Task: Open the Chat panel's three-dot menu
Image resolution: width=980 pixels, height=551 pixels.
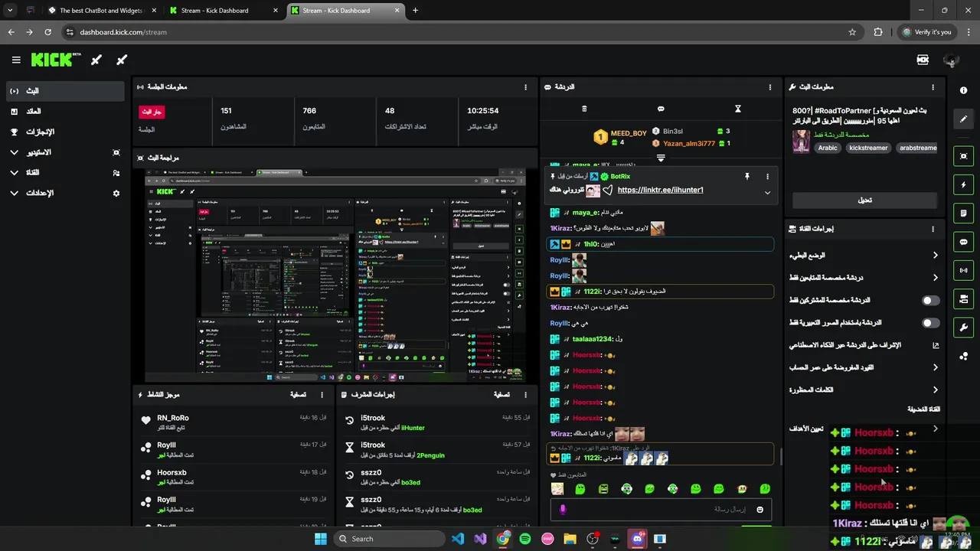Action: [770, 87]
